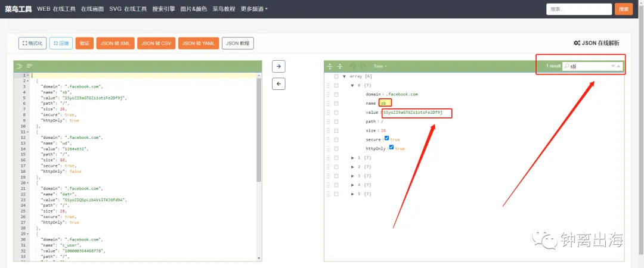This screenshot has height=268, width=644.
Task: Click the code editor scrollbar down arrow
Action: coord(259,258)
